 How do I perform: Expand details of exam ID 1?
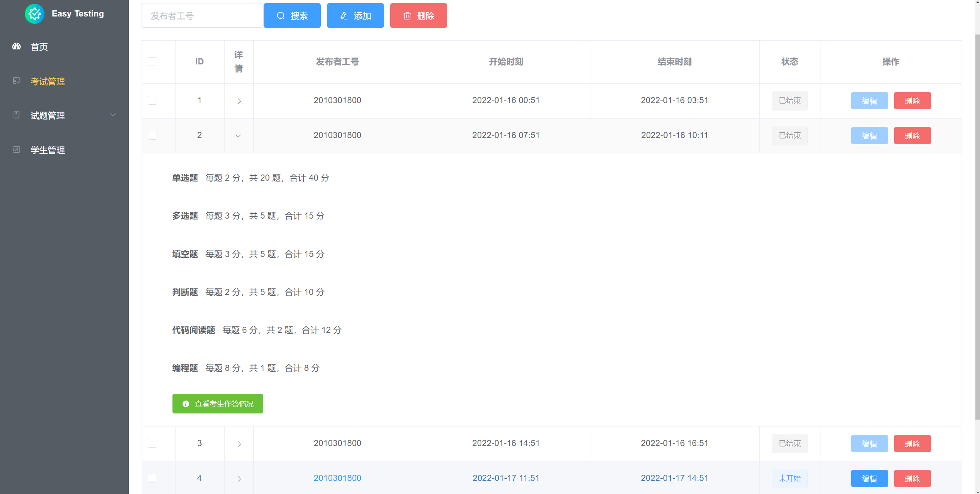click(239, 101)
